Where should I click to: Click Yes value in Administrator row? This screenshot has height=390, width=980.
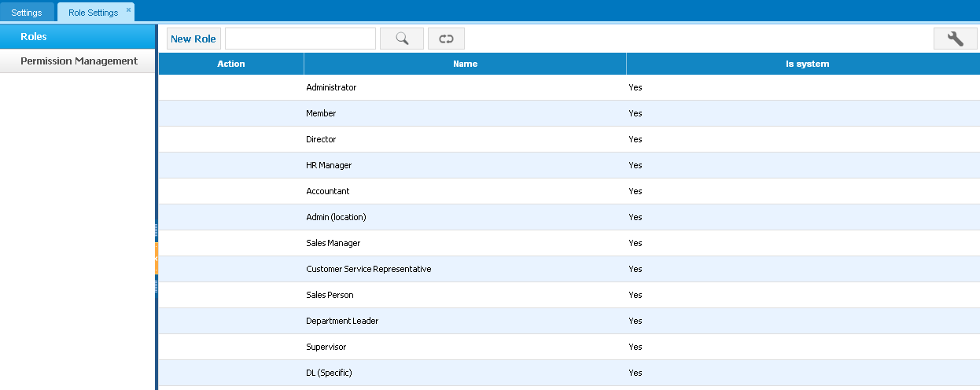tap(636, 87)
